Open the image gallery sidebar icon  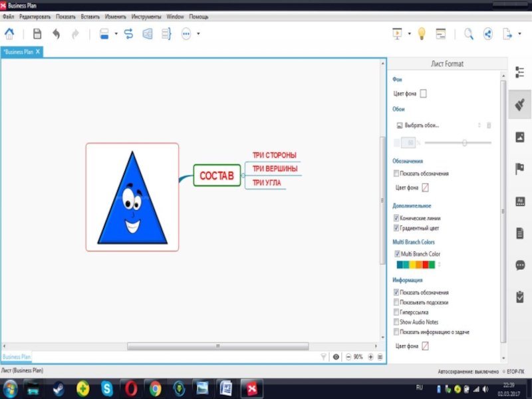[520, 137]
